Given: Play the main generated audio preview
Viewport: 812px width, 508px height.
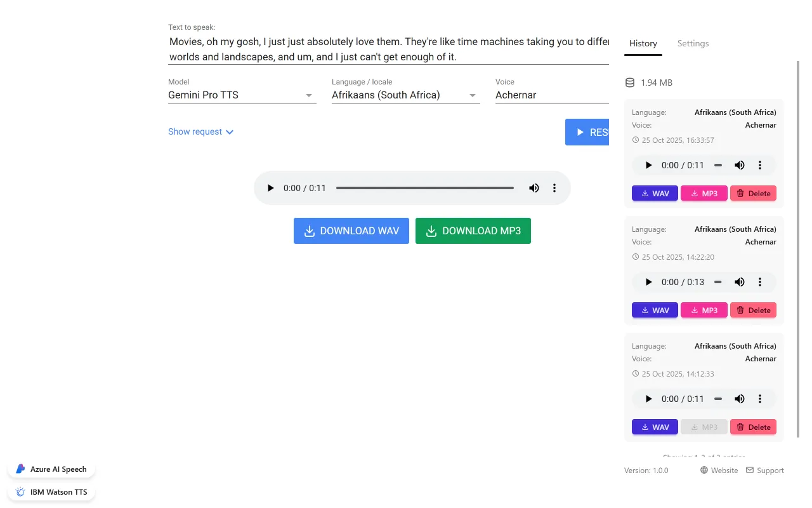Looking at the screenshot, I should pos(271,188).
